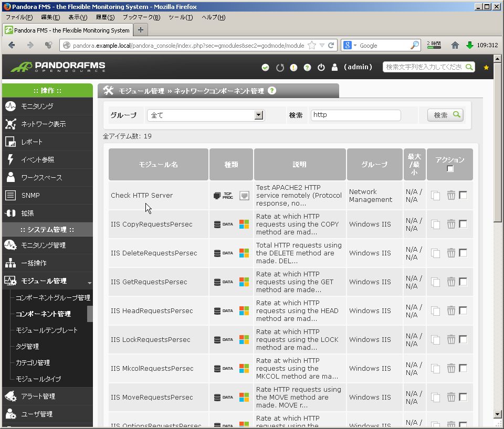Open the IIS HeadRequestsPersec module link

pos(152,311)
